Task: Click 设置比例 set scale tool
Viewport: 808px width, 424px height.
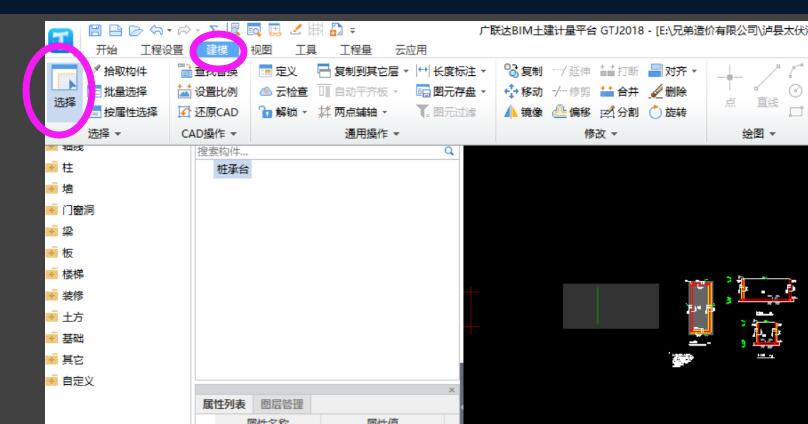Action: 208,92
